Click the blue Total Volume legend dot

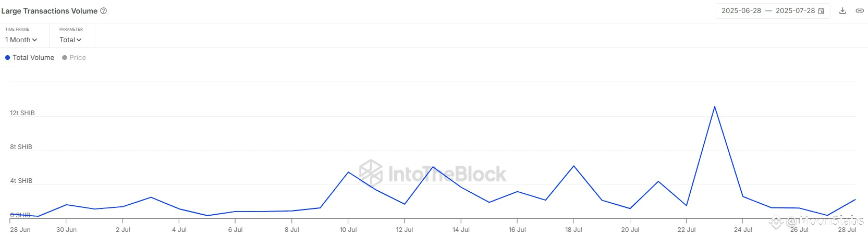pyautogui.click(x=7, y=58)
